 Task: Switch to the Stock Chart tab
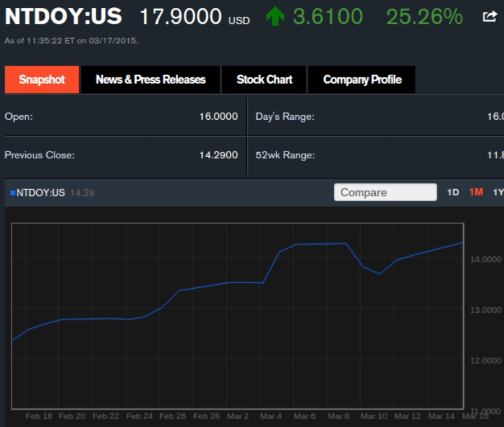[x=264, y=79]
